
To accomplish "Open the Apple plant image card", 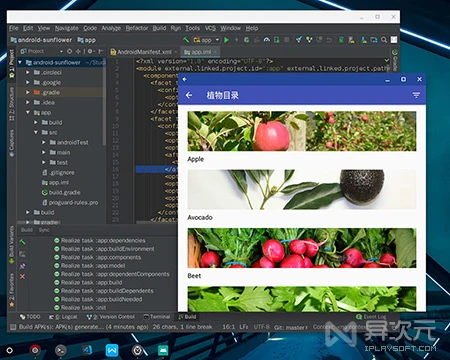I will click(x=302, y=131).
